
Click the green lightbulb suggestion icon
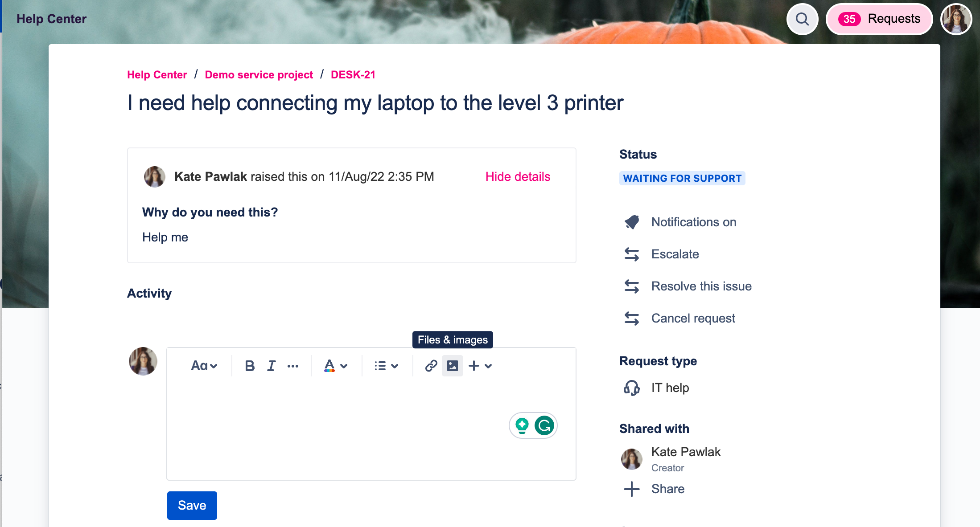tap(522, 425)
